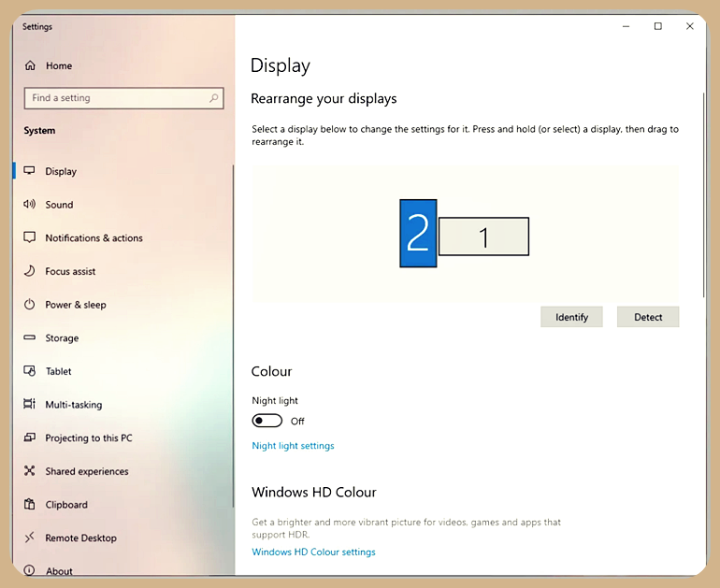Screen dimensions: 720x588
Task: Open Projecting to this PC label
Action: [89, 437]
